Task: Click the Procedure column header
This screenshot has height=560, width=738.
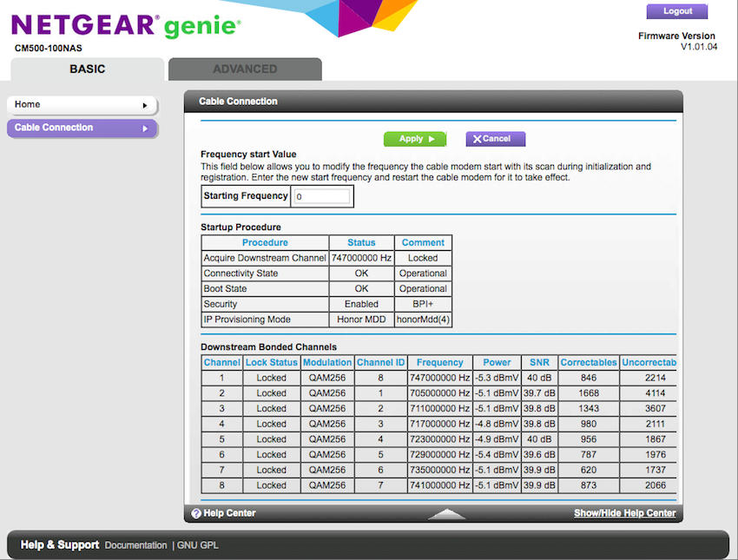Action: [265, 242]
